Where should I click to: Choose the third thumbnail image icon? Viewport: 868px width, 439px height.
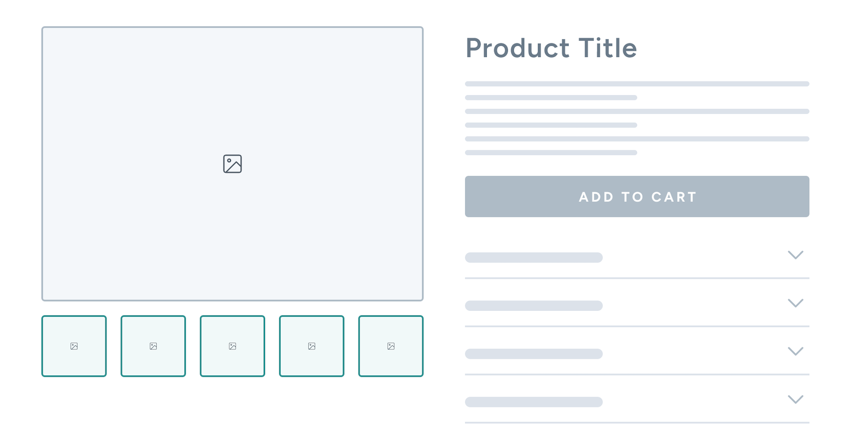click(x=232, y=346)
